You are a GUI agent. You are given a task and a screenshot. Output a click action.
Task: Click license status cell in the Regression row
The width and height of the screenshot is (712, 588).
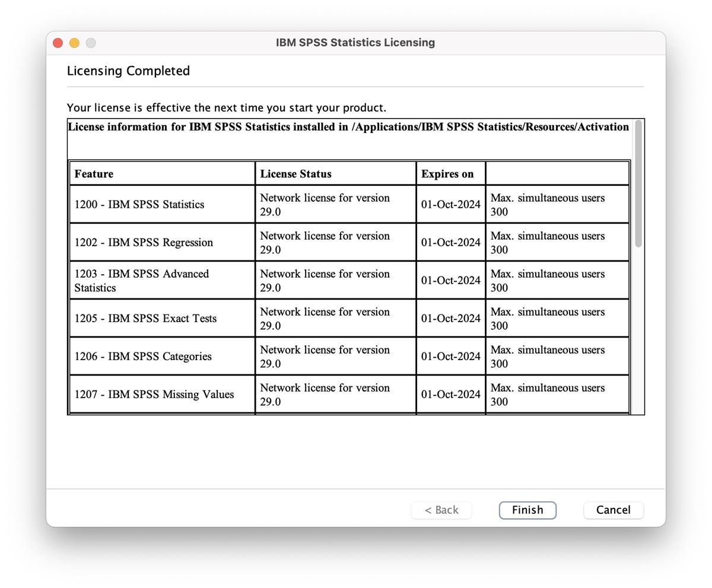click(336, 242)
